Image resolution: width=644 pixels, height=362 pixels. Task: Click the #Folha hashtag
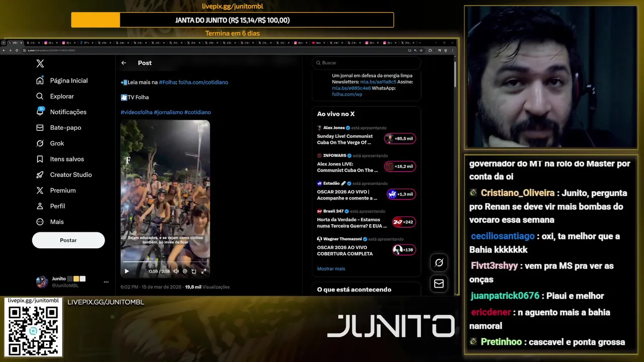168,82
